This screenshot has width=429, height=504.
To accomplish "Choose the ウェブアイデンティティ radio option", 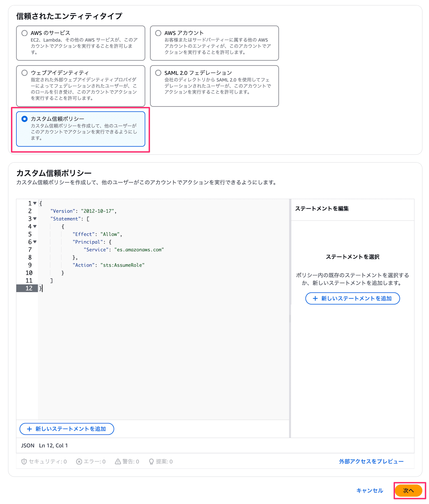I will click(24, 73).
